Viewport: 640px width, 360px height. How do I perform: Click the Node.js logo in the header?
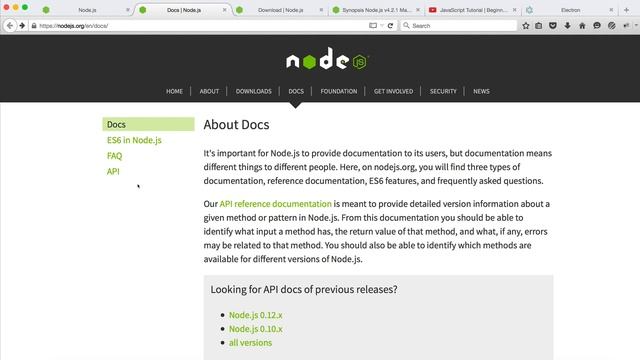(x=327, y=60)
